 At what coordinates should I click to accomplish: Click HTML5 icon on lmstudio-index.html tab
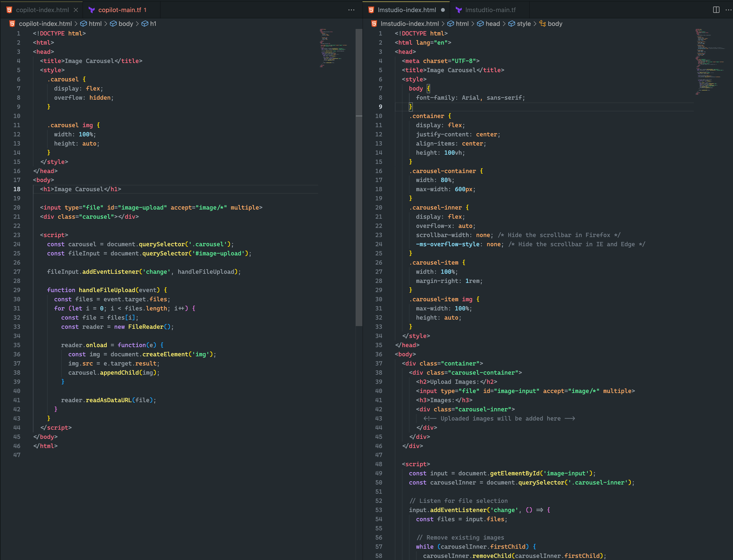371,10
